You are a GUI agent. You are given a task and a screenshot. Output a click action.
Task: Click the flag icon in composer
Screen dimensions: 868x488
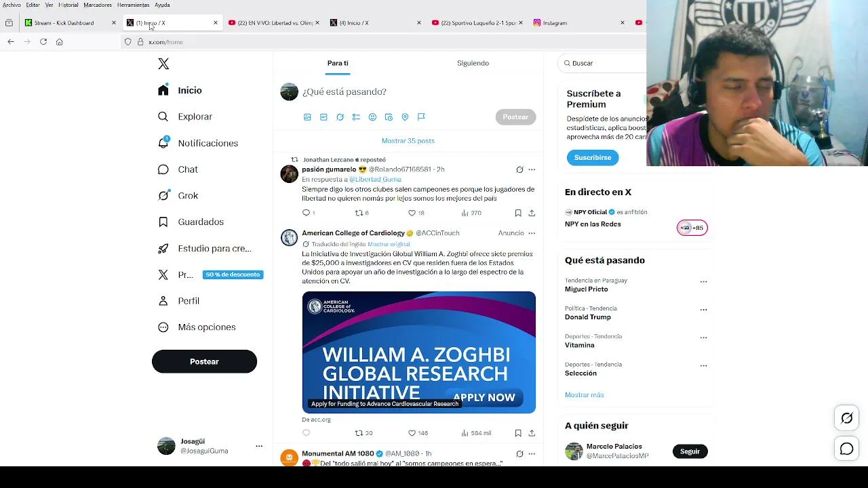point(421,117)
